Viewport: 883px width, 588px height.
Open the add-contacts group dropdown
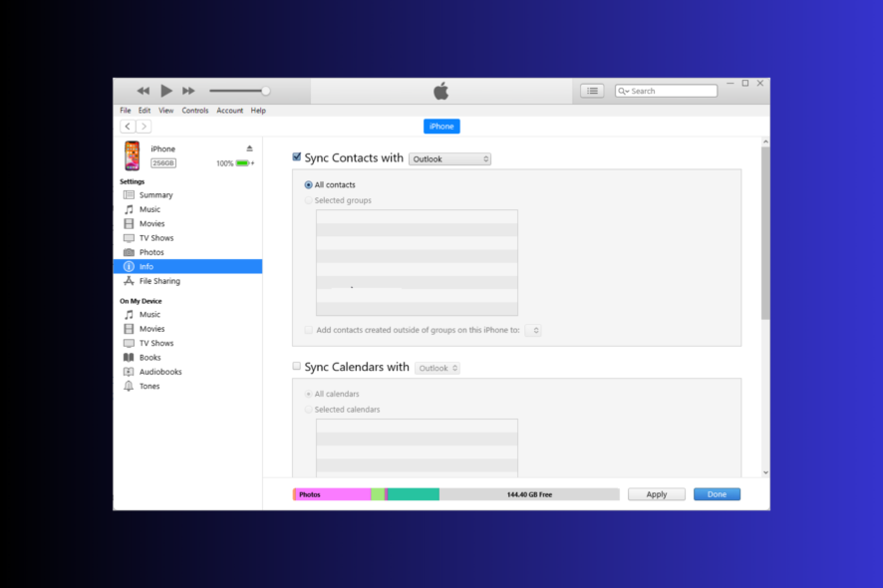click(x=533, y=330)
